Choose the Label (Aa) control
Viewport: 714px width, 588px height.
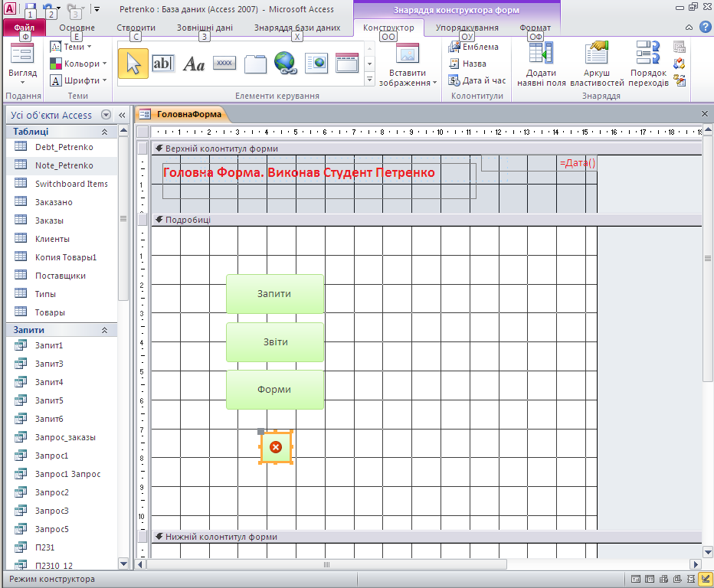pyautogui.click(x=194, y=64)
